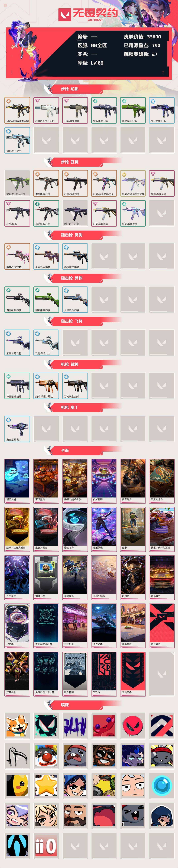Screen dimensions: 178x868
Task: Pick the 月球哨兵 莽侠 skin tile
Action: pyautogui.click(x=75, y=300)
